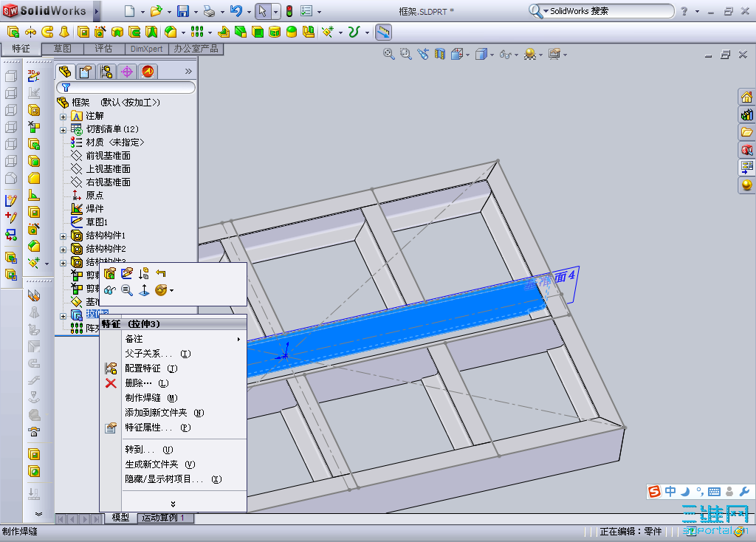Click the Measure tool icon
756x542 pixels.
pos(383,32)
